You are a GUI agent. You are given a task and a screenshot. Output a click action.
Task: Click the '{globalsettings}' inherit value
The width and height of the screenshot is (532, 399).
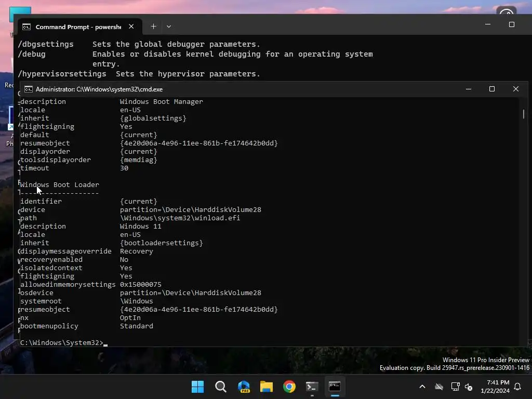(x=153, y=118)
